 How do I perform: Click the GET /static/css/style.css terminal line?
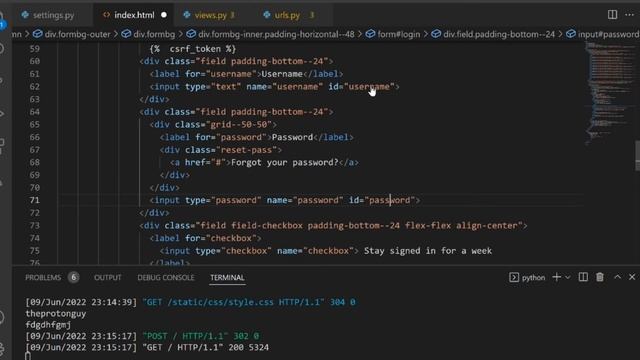(190, 302)
